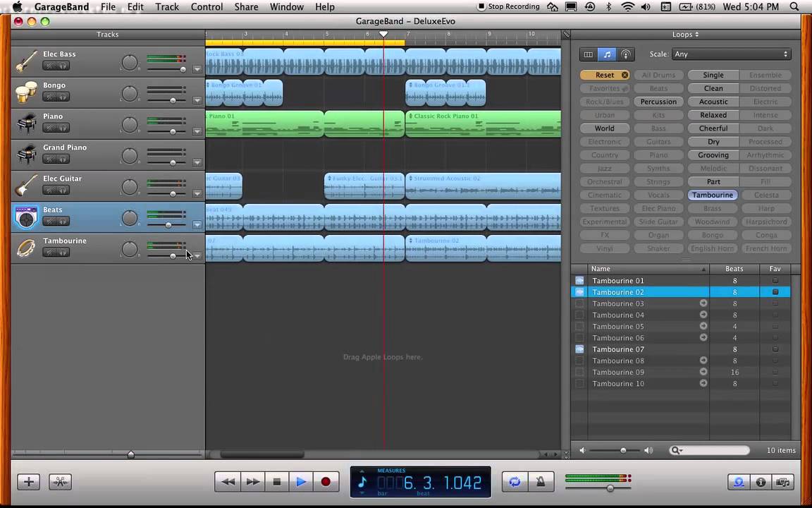This screenshot has height=508, width=812.
Task: Sort loops by the Name column
Action: click(x=648, y=269)
